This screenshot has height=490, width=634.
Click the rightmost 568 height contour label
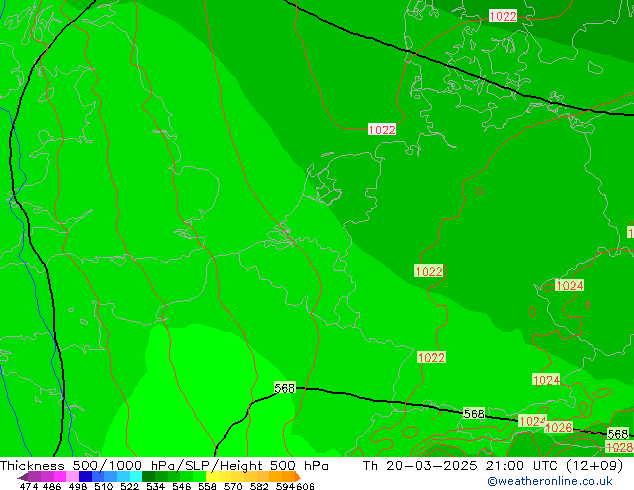coord(618,434)
